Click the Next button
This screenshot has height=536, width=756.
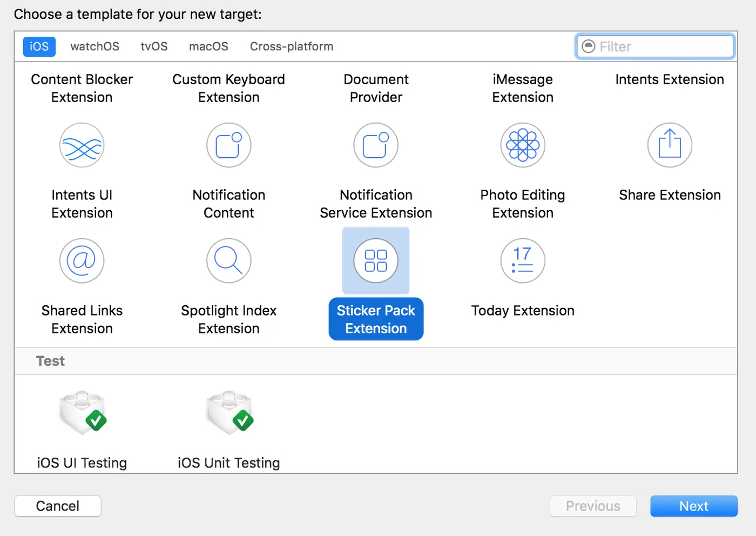693,506
